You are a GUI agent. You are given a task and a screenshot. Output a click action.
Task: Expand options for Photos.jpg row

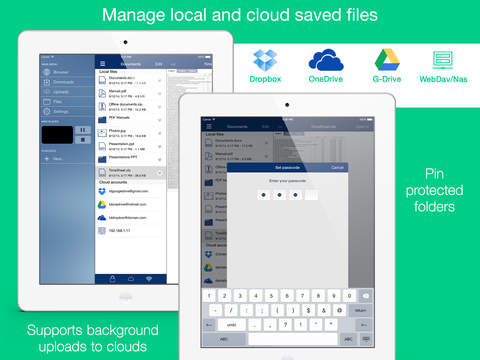(160, 133)
